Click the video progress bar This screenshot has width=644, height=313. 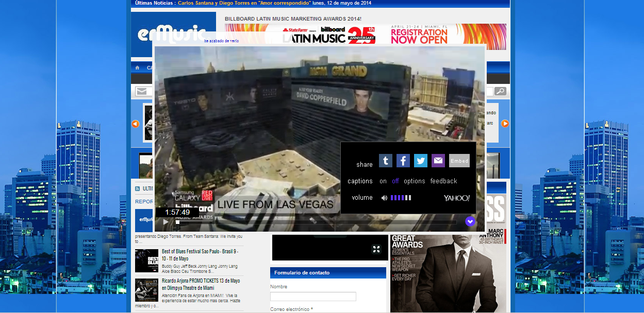[x=316, y=222]
